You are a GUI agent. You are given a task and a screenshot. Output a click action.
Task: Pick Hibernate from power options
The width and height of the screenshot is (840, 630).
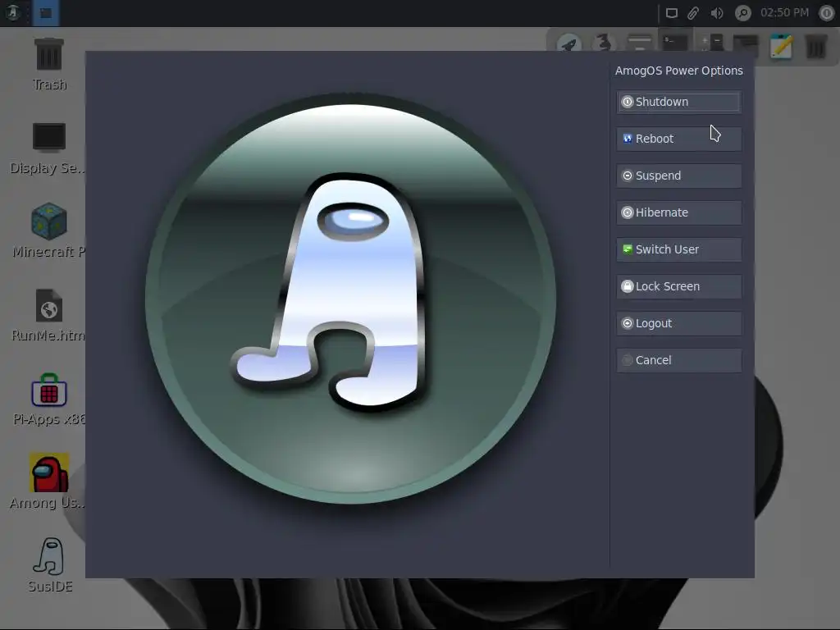[678, 212]
